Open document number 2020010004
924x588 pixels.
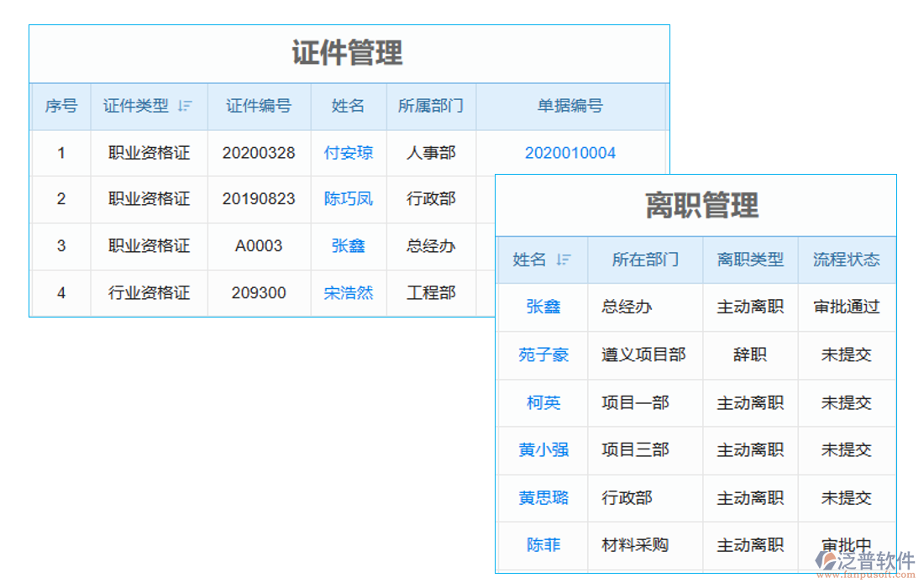[570, 153]
